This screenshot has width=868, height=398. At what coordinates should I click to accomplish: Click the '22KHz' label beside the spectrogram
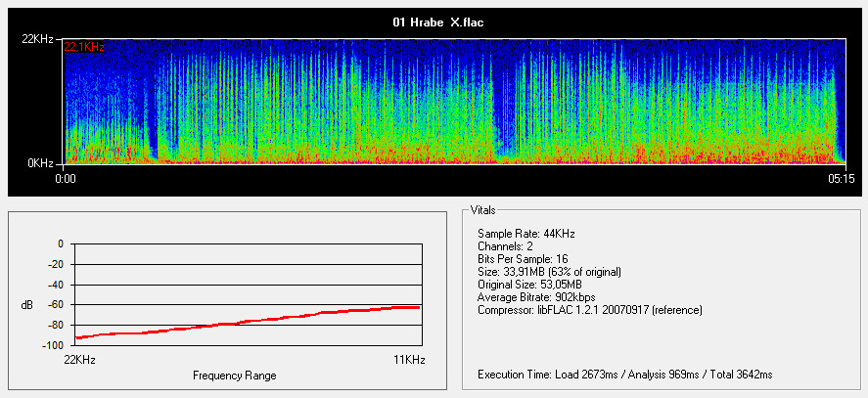(x=39, y=39)
